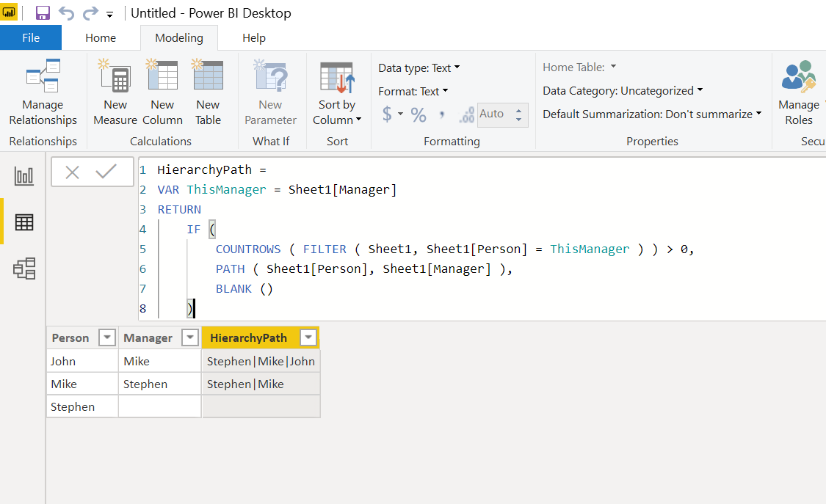Screen dimensions: 826x504
Task: Open Manage Relationships dialog
Action: (43, 92)
